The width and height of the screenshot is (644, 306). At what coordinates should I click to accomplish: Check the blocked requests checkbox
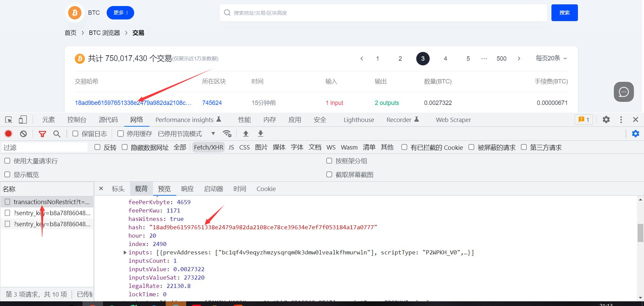click(x=471, y=147)
